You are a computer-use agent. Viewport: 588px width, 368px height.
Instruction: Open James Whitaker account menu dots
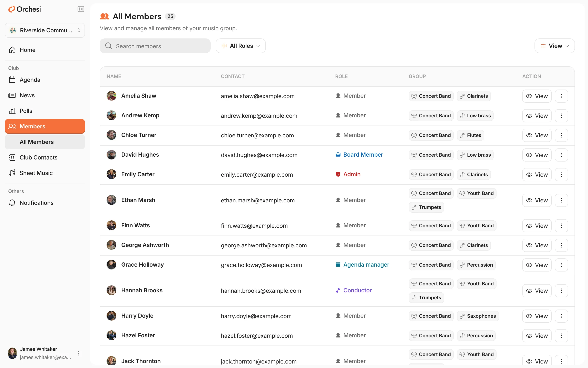pos(78,353)
